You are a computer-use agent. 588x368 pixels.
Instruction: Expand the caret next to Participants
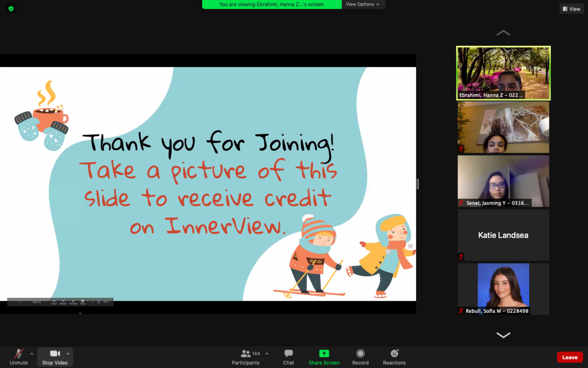point(267,354)
